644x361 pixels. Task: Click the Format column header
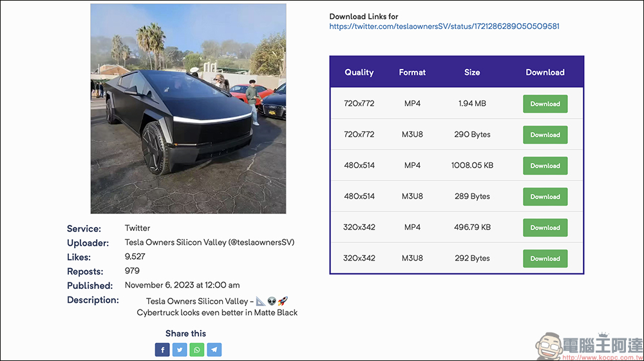pyautogui.click(x=412, y=72)
